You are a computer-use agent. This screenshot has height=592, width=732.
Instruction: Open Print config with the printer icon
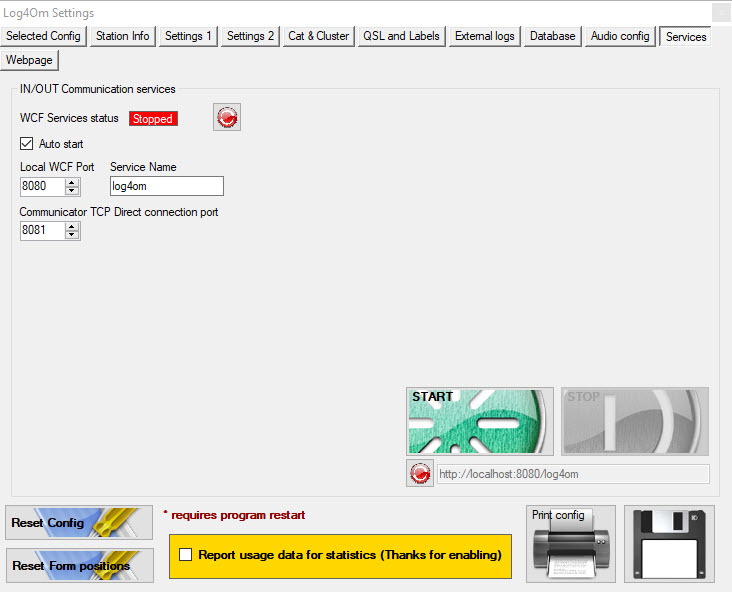click(x=570, y=544)
